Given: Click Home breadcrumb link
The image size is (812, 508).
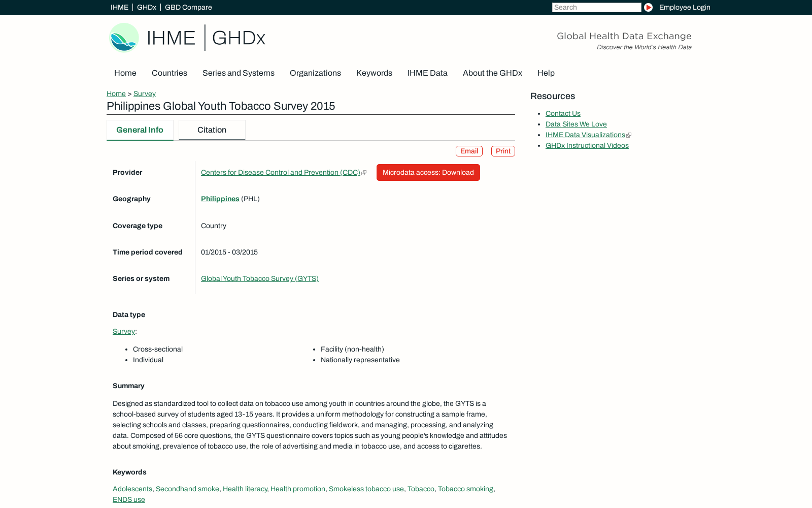Looking at the screenshot, I should 116,93.
